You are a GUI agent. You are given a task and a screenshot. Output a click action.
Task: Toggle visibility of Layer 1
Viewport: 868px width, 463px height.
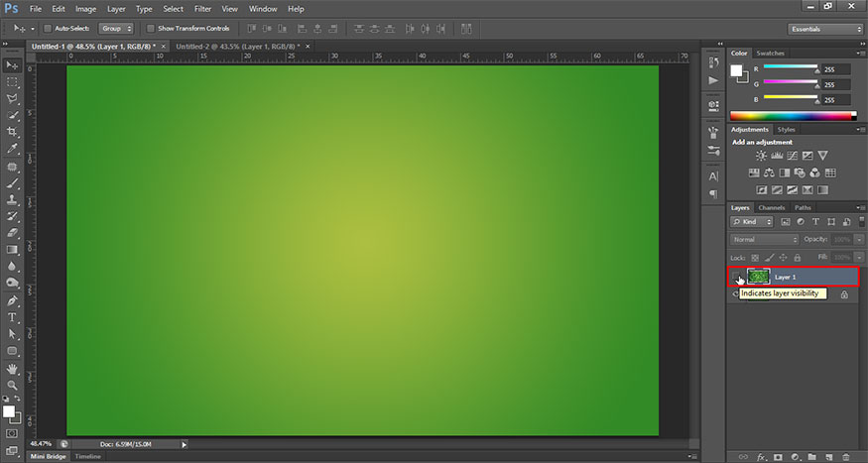(736, 277)
